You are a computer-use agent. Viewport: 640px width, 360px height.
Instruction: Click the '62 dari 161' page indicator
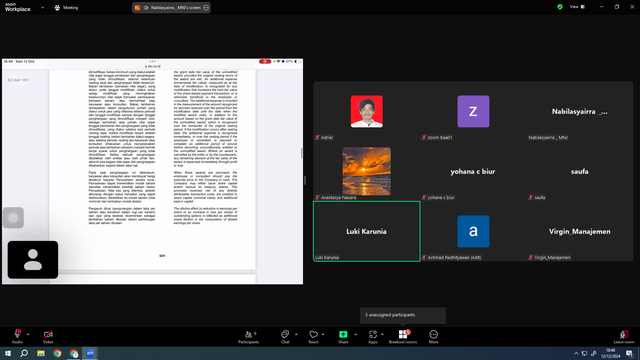(18, 80)
